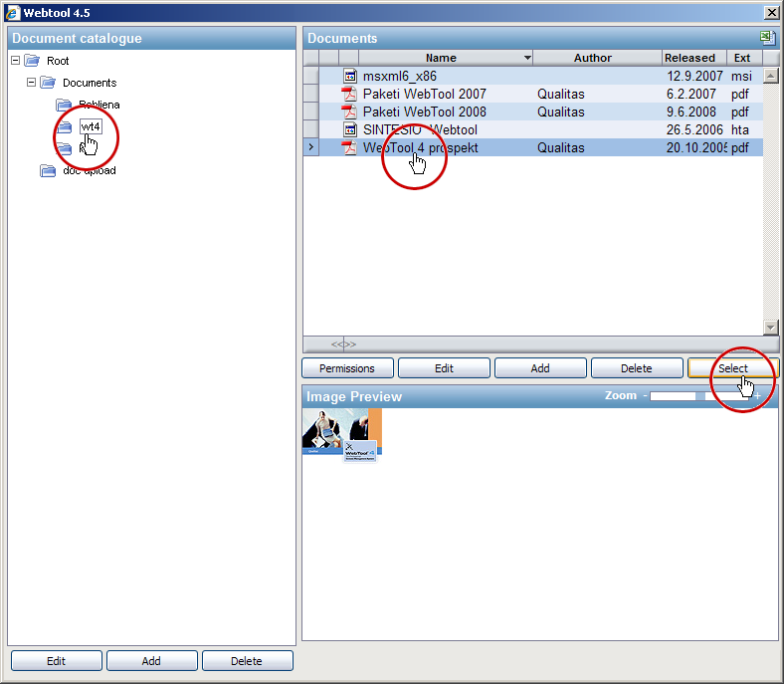Image resolution: width=784 pixels, height=684 pixels.
Task: Collapse the Documents tree node
Action: pyautogui.click(x=31, y=83)
